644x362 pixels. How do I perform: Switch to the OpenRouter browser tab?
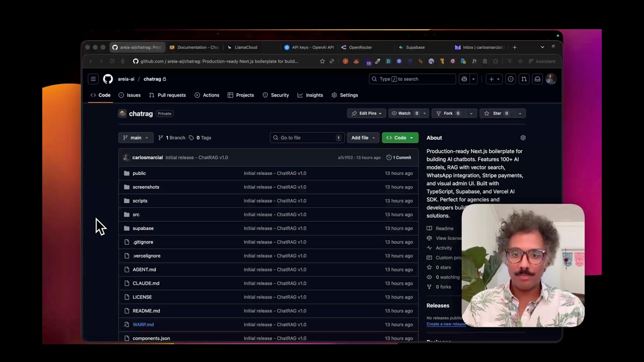tap(360, 47)
